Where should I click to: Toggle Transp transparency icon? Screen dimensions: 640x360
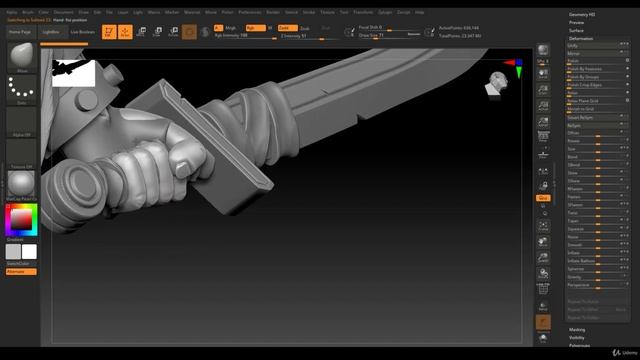[x=543, y=306]
